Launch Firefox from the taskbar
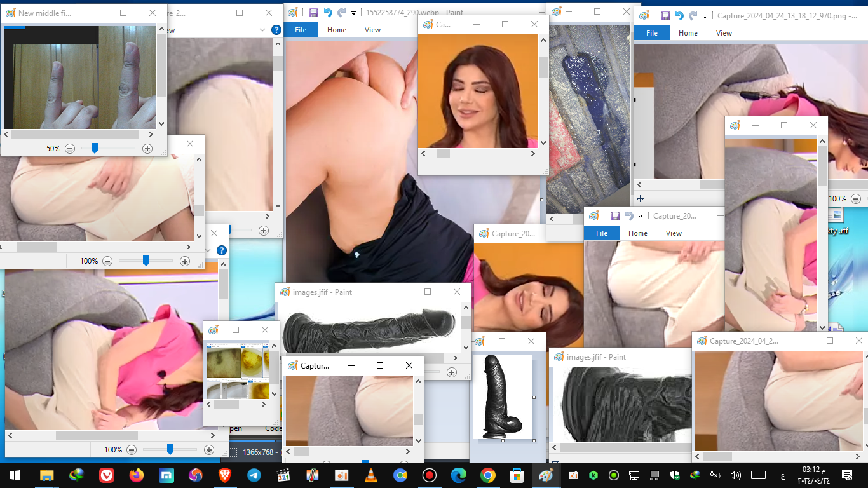Image resolution: width=868 pixels, height=488 pixels. tap(136, 475)
